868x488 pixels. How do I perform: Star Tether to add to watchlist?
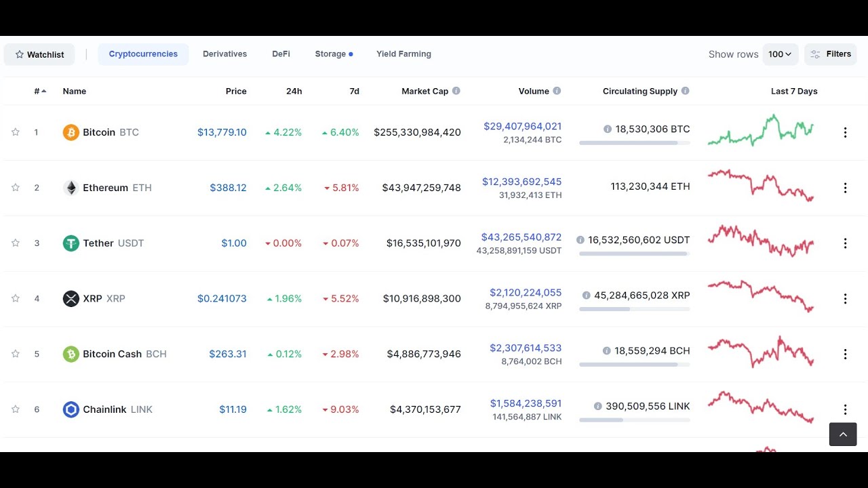(16, 243)
